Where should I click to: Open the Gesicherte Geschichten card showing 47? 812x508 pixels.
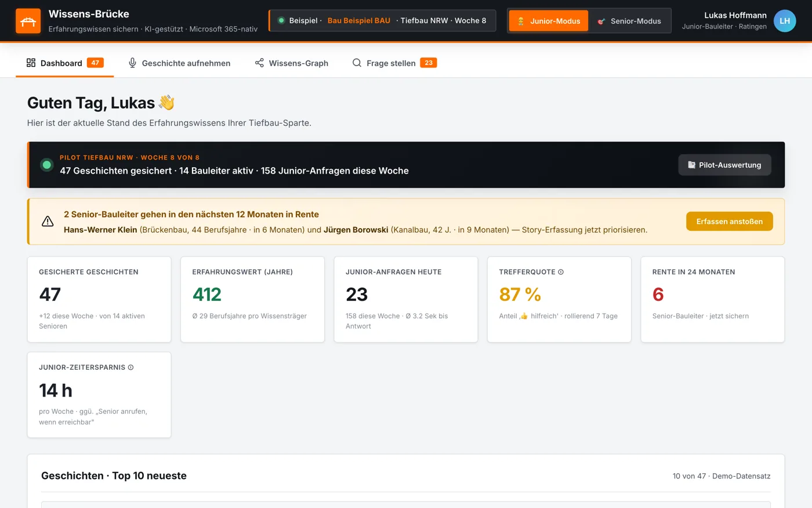[x=99, y=300]
